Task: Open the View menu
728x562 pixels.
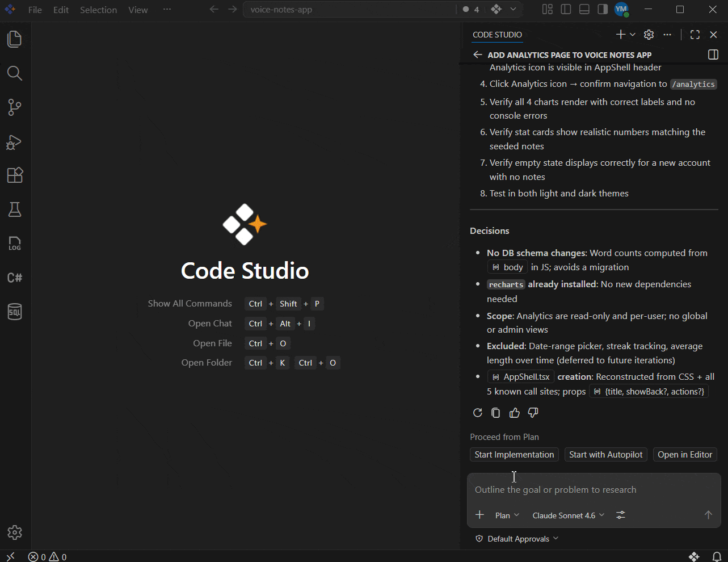Action: pyautogui.click(x=138, y=10)
